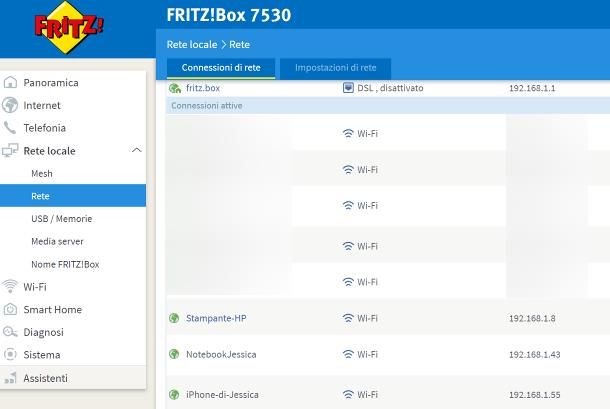The height and width of the screenshot is (409, 610).
Task: Switch to Impostazioni di rete tab
Action: [x=335, y=68]
